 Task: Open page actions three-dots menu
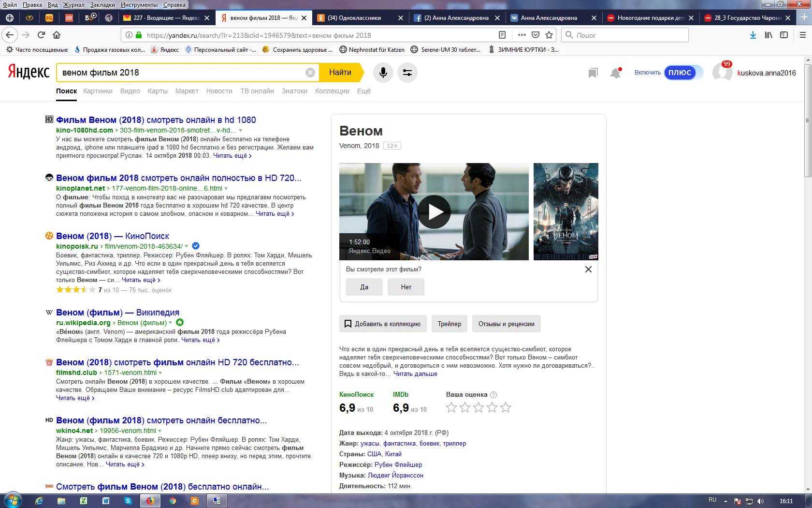coord(522,35)
